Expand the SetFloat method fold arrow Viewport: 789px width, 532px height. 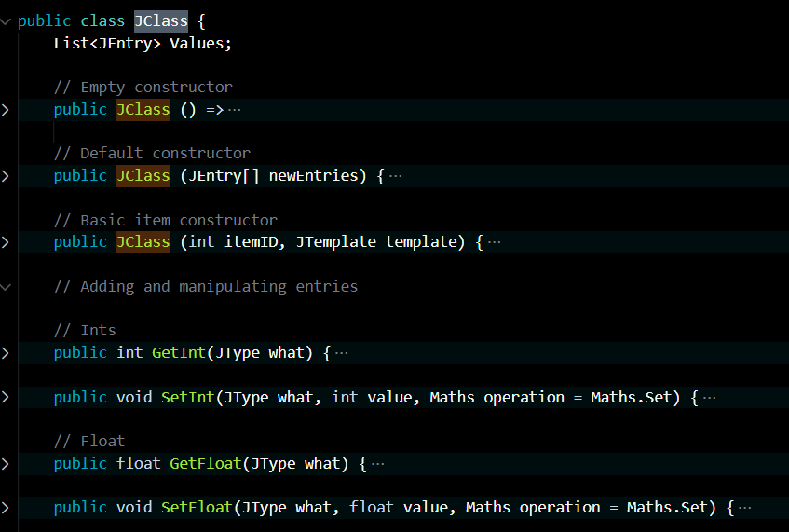[6, 508]
